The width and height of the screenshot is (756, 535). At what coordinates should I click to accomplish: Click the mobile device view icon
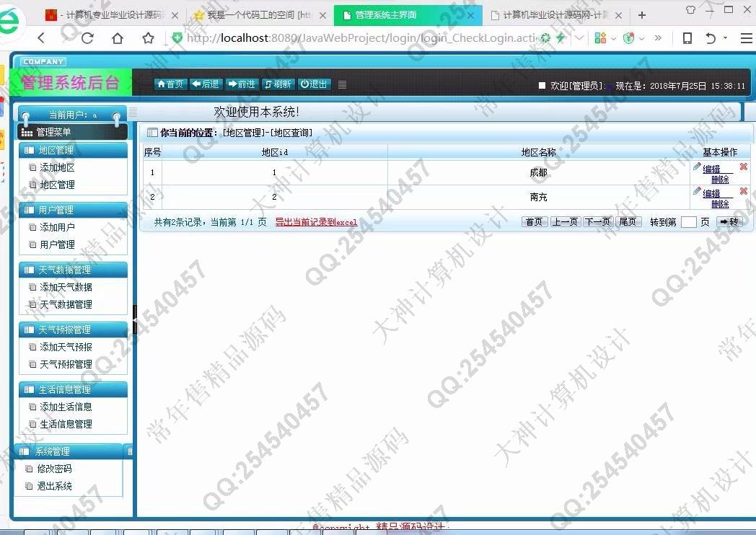coord(687,38)
